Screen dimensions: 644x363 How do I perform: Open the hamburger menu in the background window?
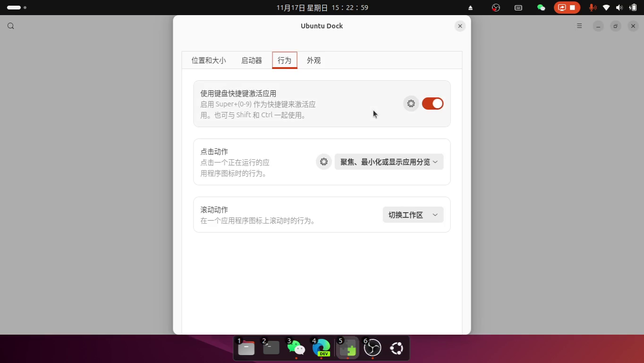579,26
